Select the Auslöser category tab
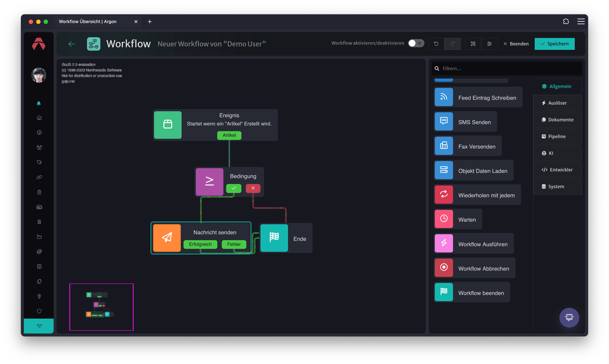 (x=557, y=103)
